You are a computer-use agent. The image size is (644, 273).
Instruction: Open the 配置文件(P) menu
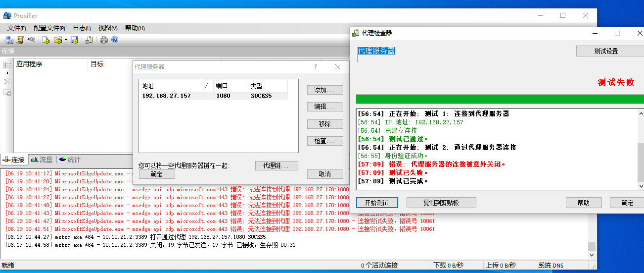pyautogui.click(x=49, y=28)
